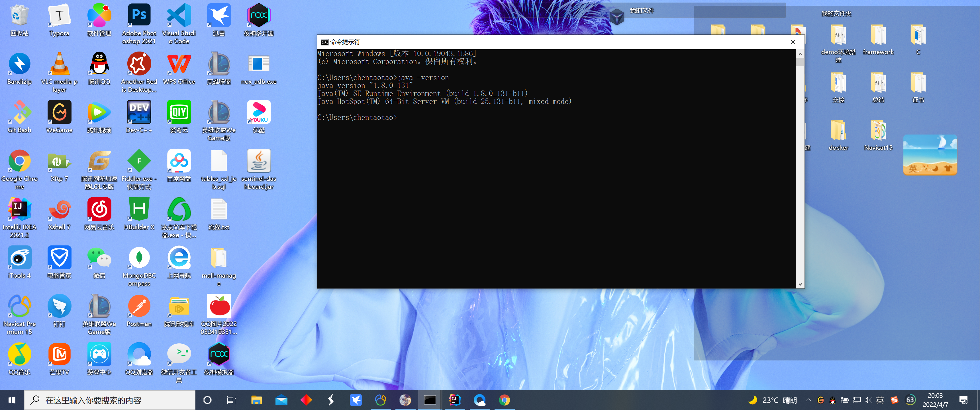Launch the MongoDB Compass desktop icon
Screen dimensions: 980x410
[139, 257]
